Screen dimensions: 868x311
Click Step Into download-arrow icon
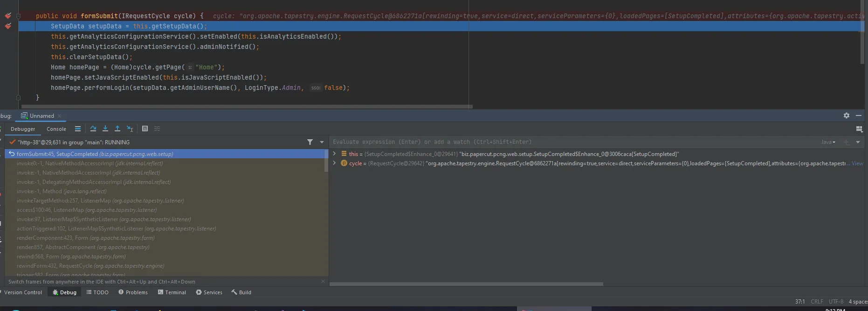click(x=105, y=129)
